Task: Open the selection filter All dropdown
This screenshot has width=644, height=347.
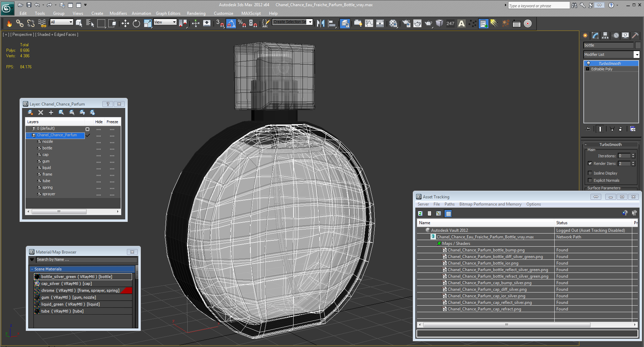Action: (x=71, y=22)
